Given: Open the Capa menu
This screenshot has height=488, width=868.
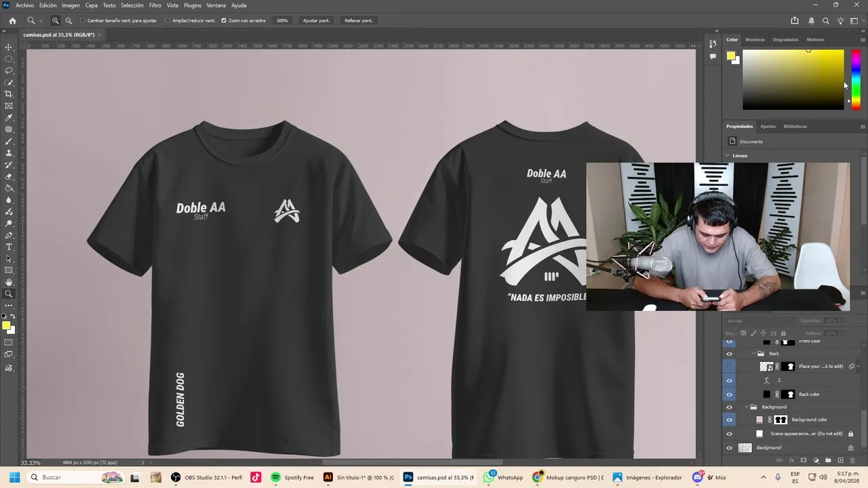Looking at the screenshot, I should coord(92,5).
